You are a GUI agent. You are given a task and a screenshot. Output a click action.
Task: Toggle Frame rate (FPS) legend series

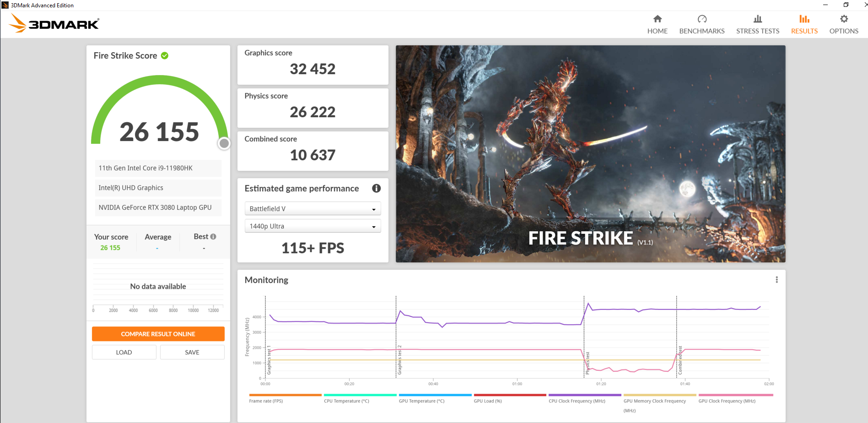pos(266,401)
